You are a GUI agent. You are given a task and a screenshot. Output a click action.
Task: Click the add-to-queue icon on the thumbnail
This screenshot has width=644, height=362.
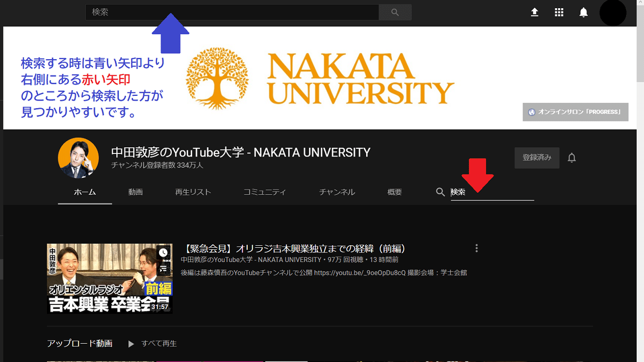click(x=163, y=269)
